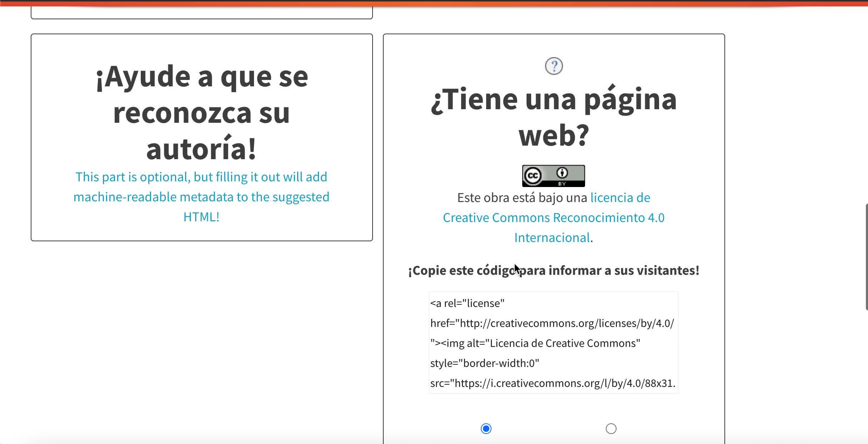Click the attribution person symbol in the badge

(x=562, y=173)
